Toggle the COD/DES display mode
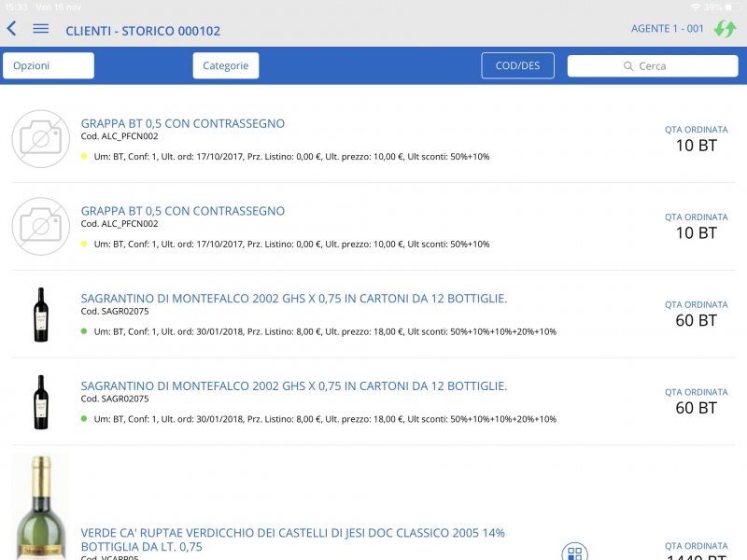This screenshot has width=747, height=560. (517, 65)
